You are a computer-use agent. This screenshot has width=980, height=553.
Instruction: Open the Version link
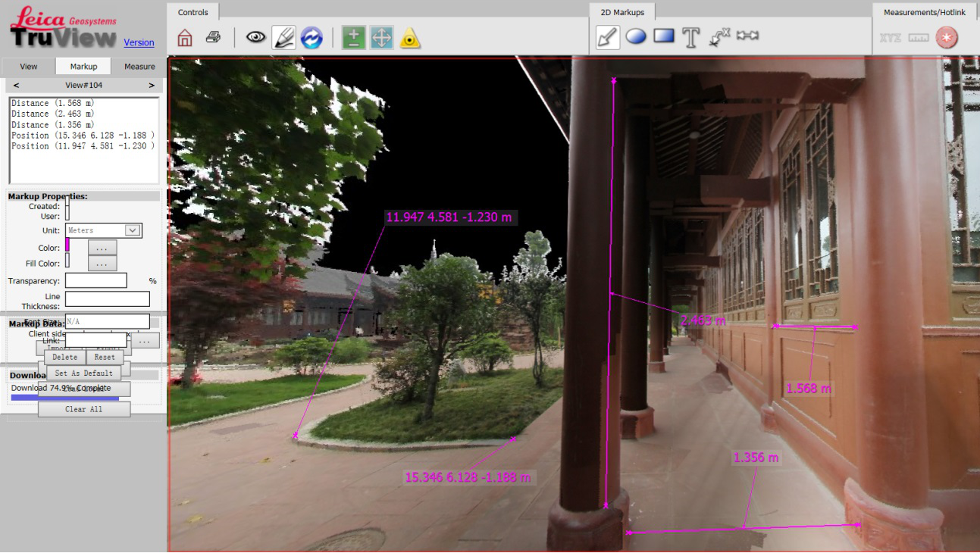(x=139, y=42)
